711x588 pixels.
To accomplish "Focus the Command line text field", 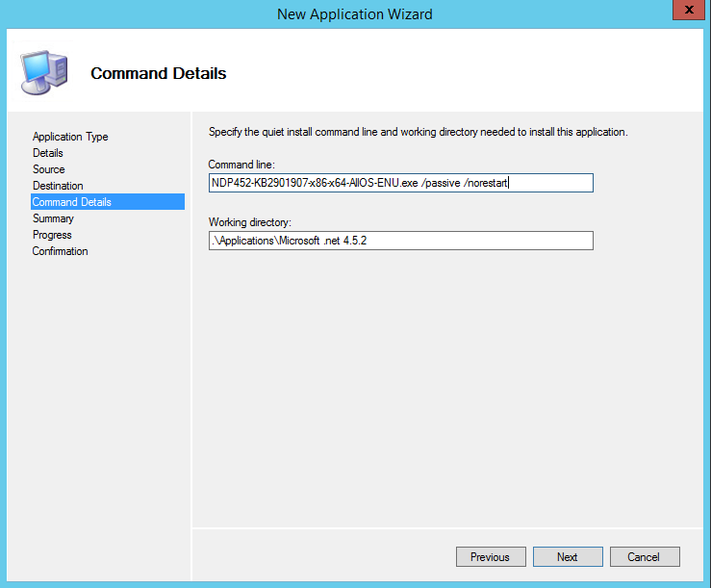I will 400,183.
